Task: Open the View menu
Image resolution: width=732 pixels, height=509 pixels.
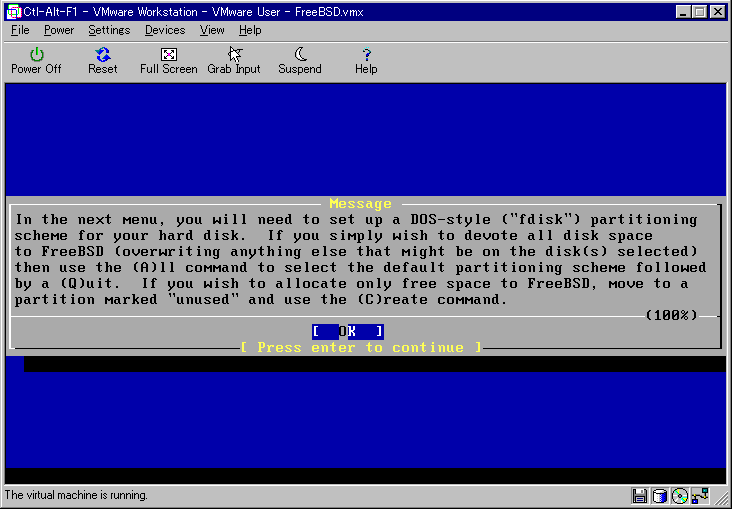Action: click(x=212, y=30)
